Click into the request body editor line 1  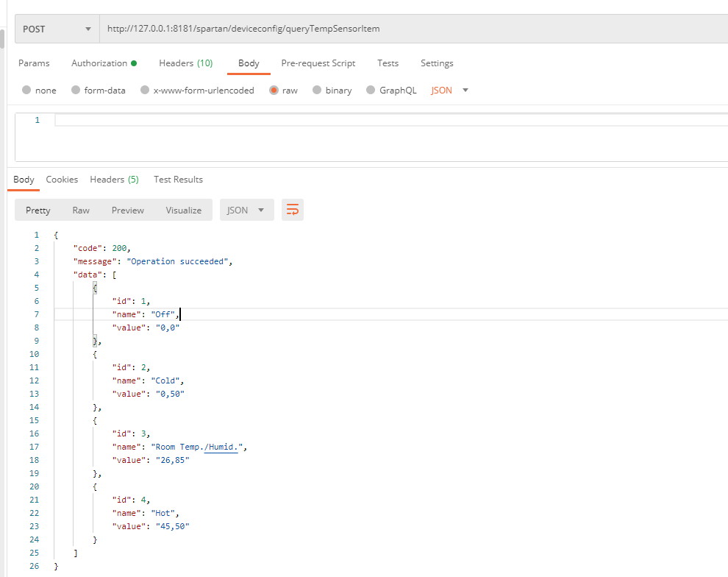tap(368, 120)
